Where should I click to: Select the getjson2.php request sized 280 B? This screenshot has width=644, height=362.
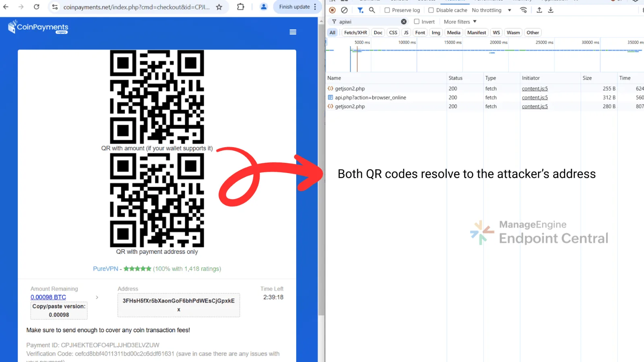click(x=350, y=107)
